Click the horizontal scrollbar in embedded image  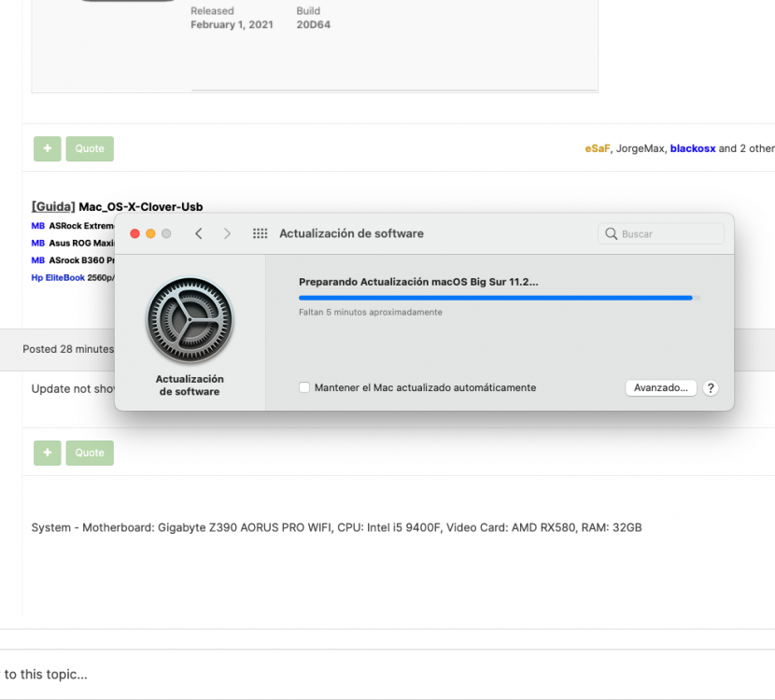point(394,91)
